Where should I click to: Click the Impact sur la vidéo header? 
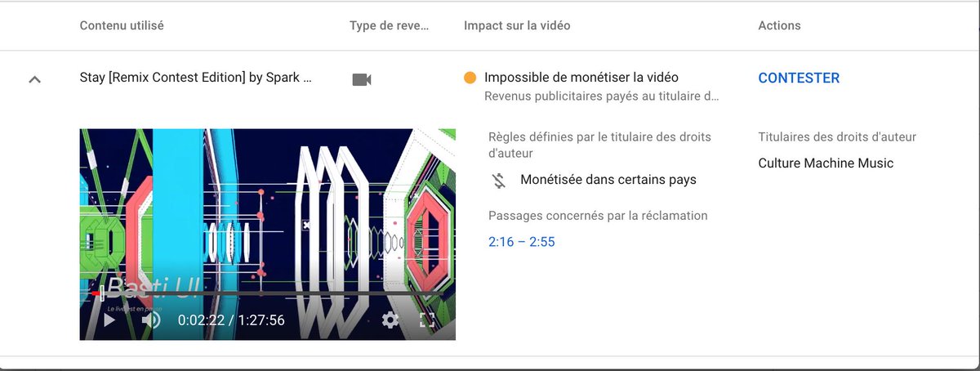pyautogui.click(x=517, y=25)
